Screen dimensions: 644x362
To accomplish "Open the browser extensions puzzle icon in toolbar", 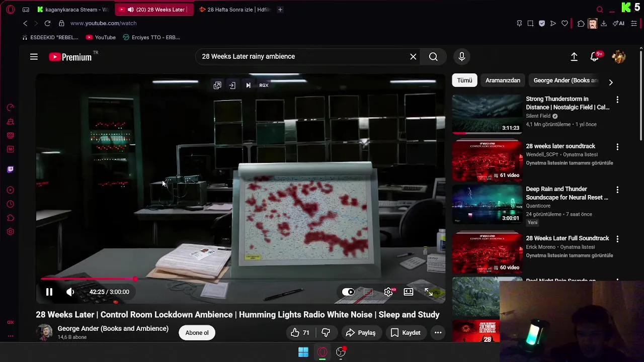I will 581,23.
